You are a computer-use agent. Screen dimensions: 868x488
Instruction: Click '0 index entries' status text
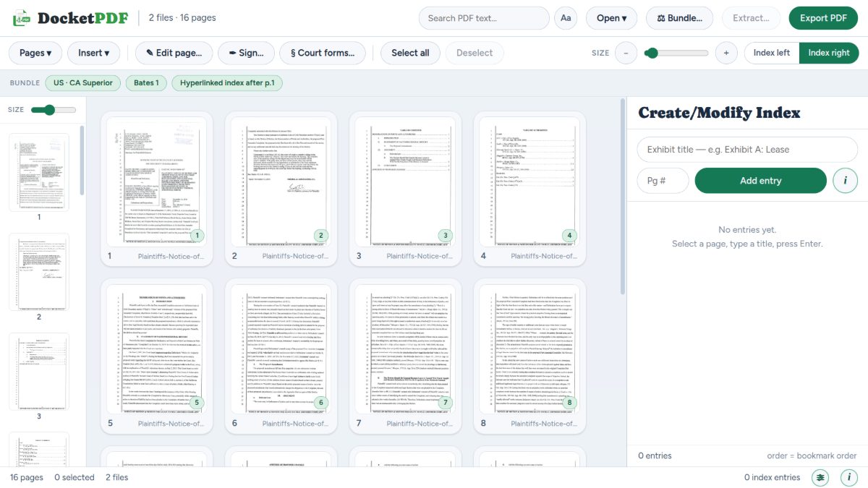tap(773, 477)
